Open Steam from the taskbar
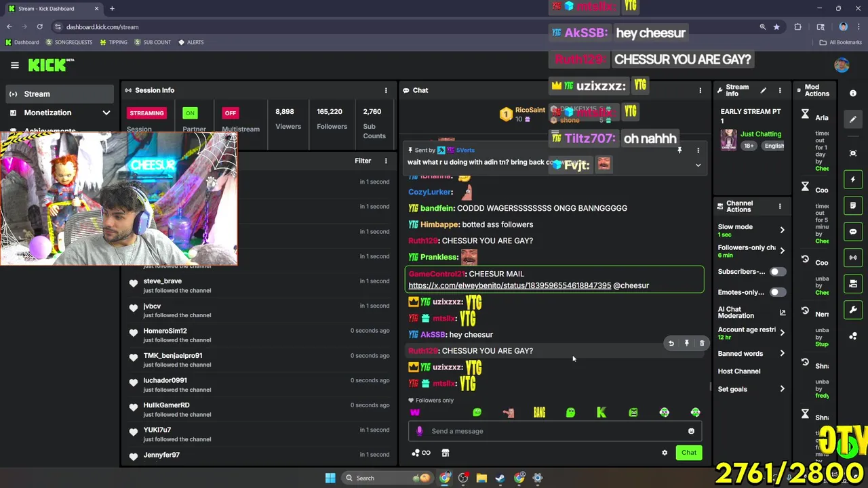The height and width of the screenshot is (488, 868). (x=500, y=478)
